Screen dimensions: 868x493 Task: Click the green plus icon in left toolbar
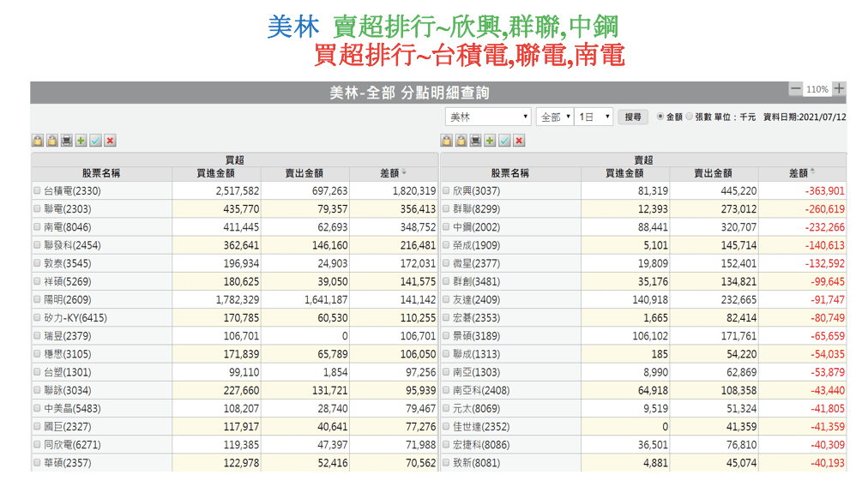pos(81,141)
